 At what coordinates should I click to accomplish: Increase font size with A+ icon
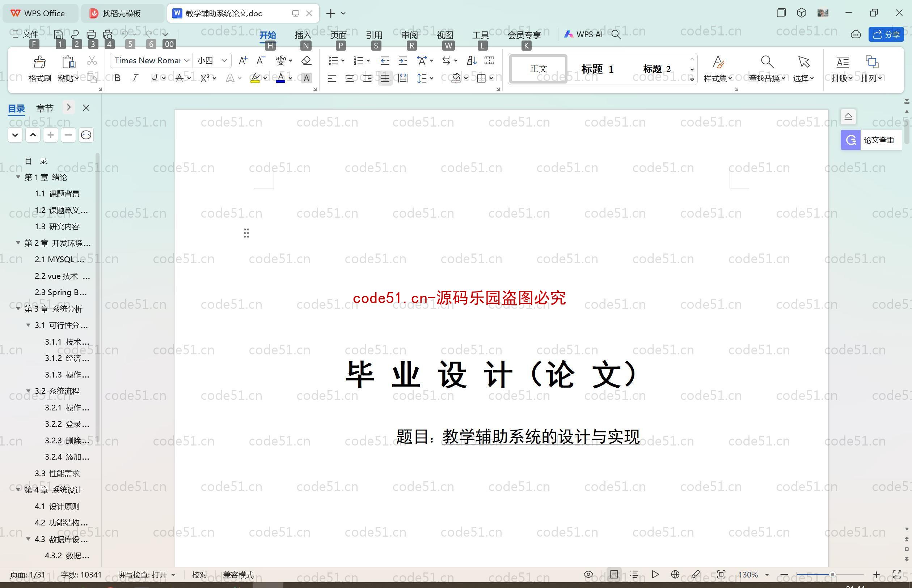coord(243,60)
